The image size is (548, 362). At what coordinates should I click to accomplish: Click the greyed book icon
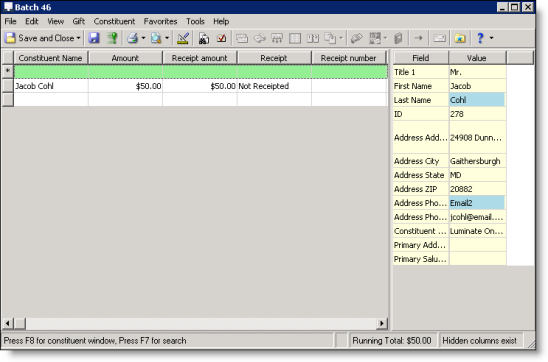[x=398, y=38]
